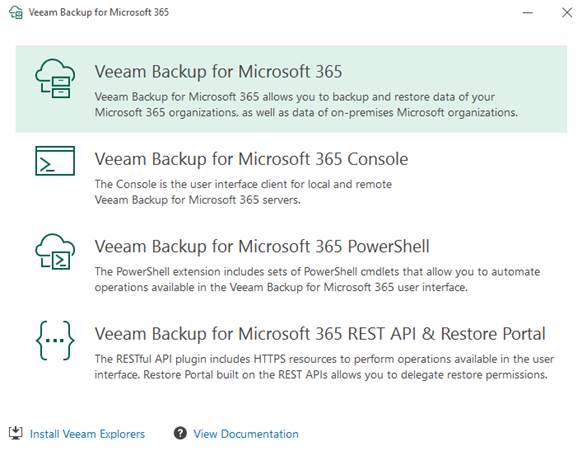Select REST API & Restore Portal heading
The image size is (582, 456).
[320, 334]
